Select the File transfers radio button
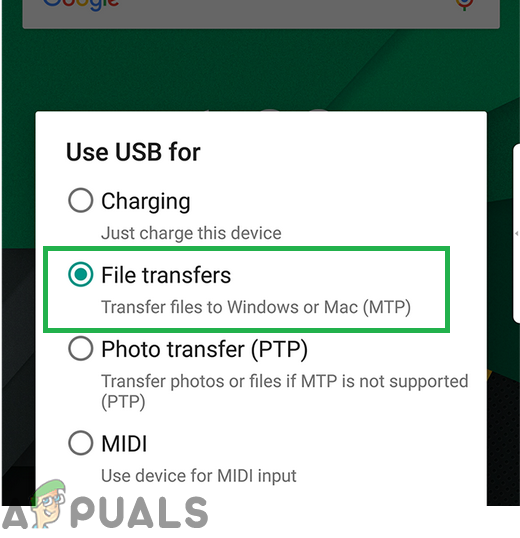Screen dimensions: 520x538 point(81,274)
